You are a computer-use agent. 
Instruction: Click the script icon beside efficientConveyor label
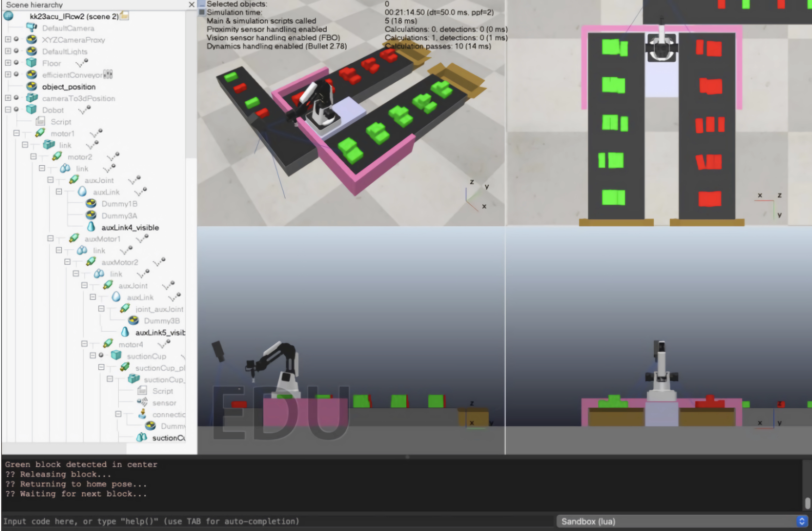click(108, 74)
